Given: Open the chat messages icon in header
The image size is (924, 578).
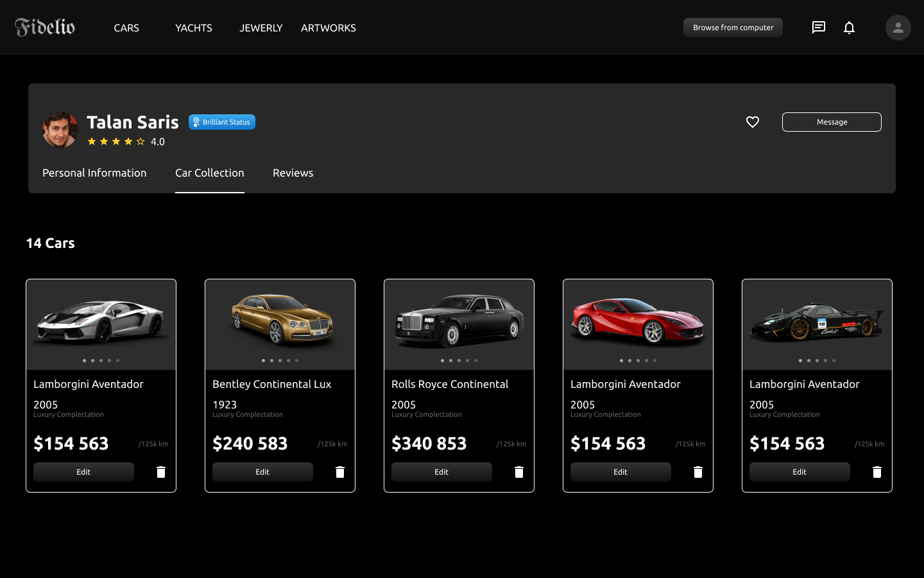Looking at the screenshot, I should pyautogui.click(x=818, y=28).
